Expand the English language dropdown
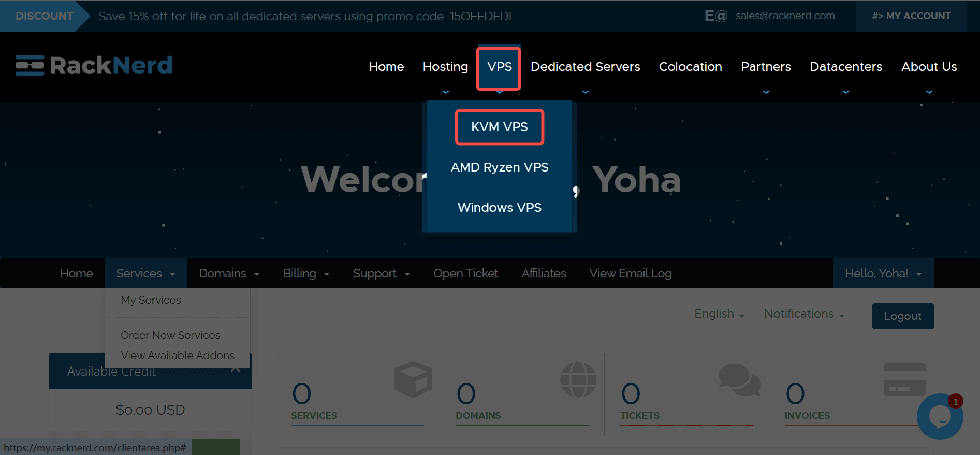 point(719,314)
